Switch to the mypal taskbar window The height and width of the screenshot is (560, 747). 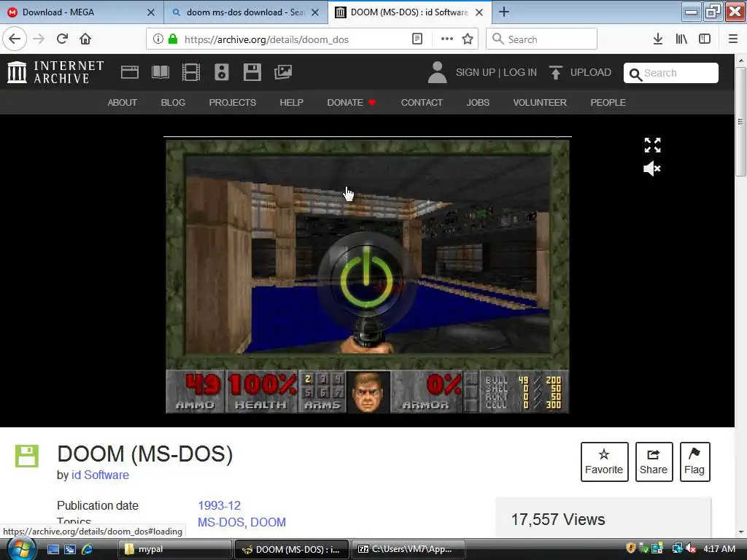tap(174, 549)
